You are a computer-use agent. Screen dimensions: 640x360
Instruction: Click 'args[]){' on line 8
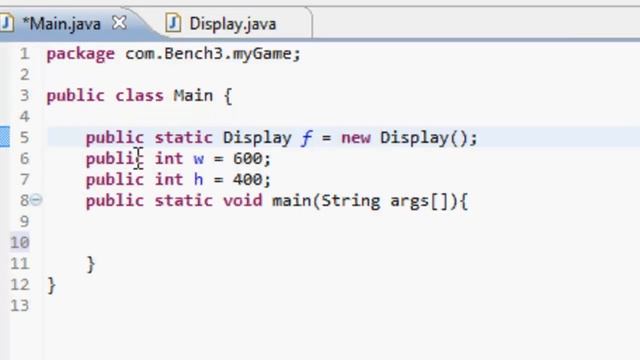click(x=429, y=201)
